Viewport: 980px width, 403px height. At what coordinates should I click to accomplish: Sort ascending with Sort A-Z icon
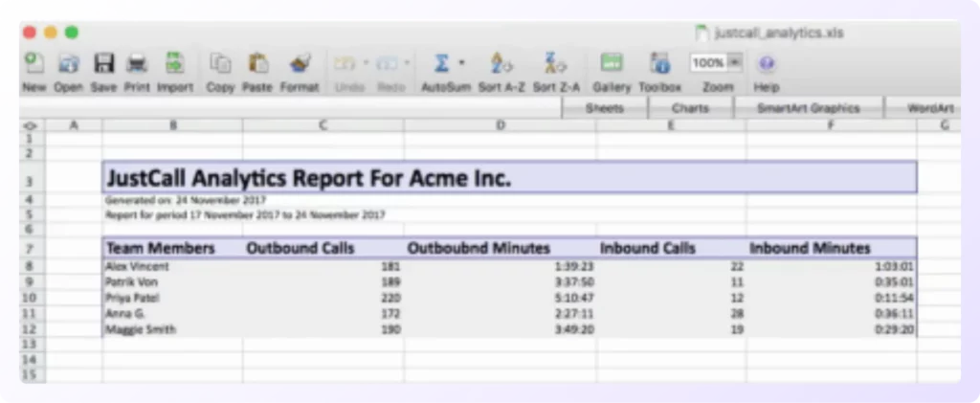[501, 63]
